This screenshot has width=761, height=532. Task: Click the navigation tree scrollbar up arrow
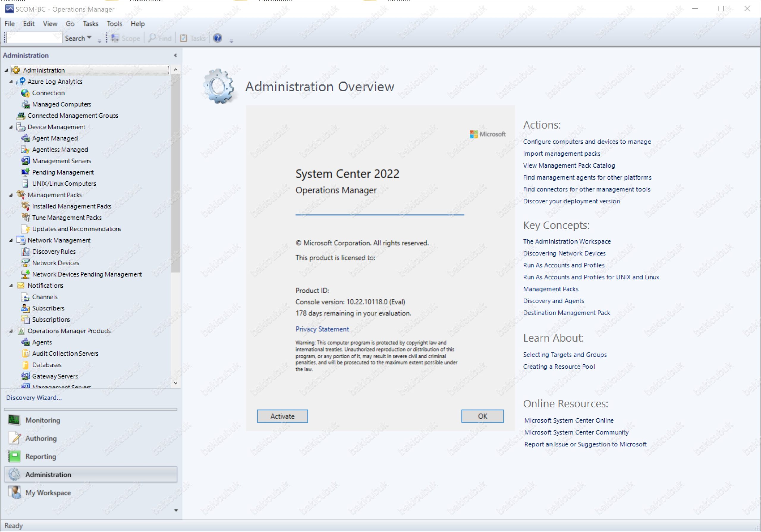pyautogui.click(x=176, y=70)
